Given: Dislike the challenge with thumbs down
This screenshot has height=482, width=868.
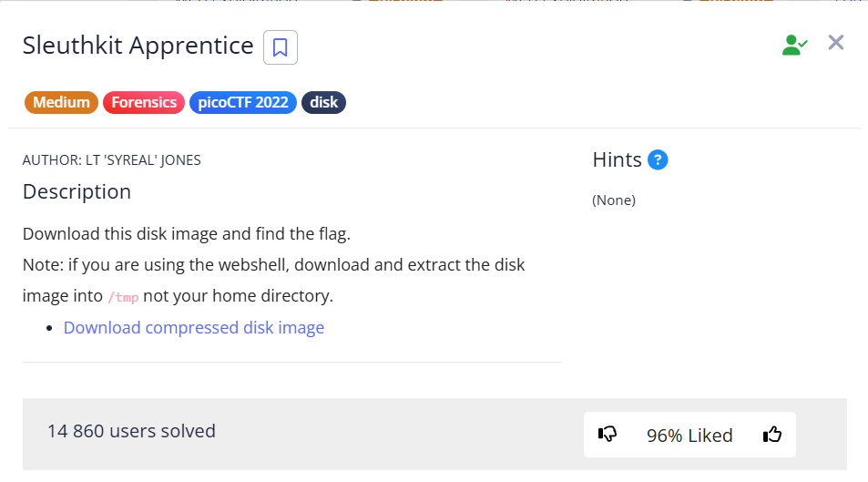Looking at the screenshot, I should [608, 435].
